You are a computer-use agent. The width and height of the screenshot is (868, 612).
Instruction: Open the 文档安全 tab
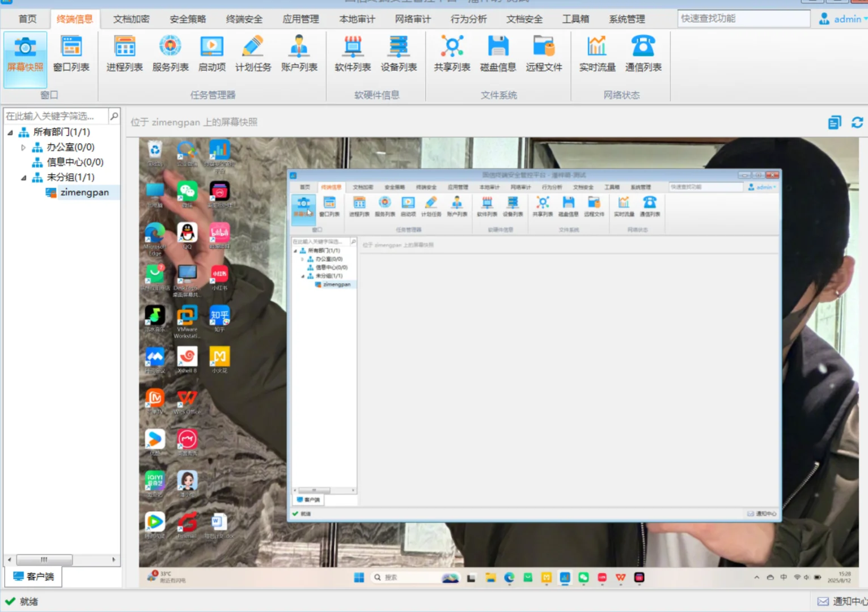tap(524, 19)
